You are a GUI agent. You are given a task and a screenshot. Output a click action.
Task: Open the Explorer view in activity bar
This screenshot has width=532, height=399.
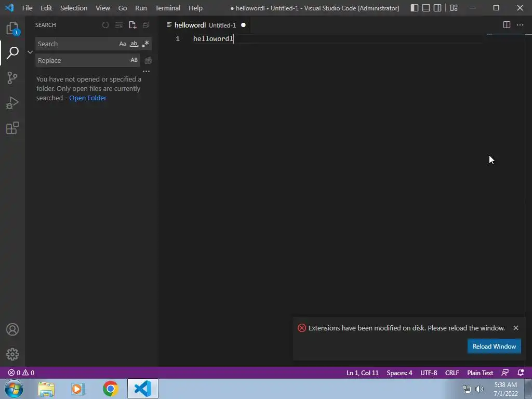(x=12, y=28)
